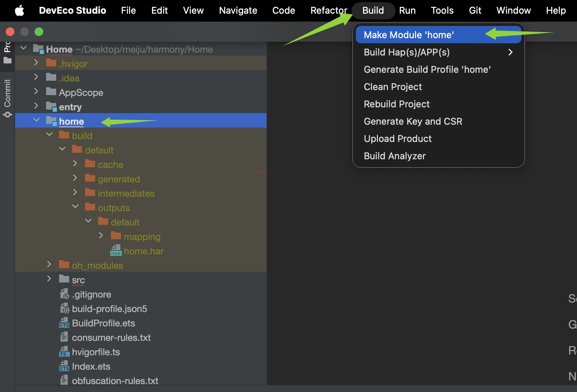
Task: Expand the entry module
Action: click(x=36, y=106)
